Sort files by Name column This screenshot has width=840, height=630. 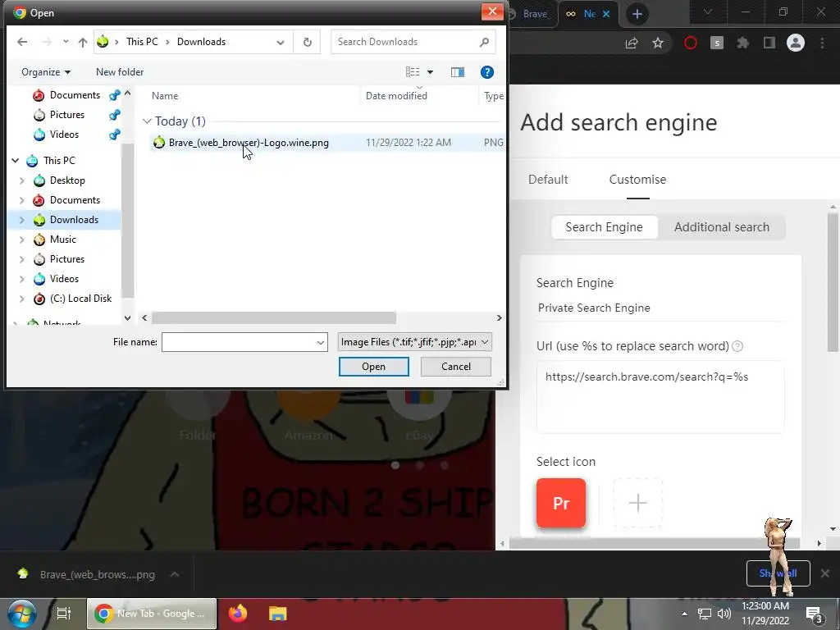(x=164, y=96)
